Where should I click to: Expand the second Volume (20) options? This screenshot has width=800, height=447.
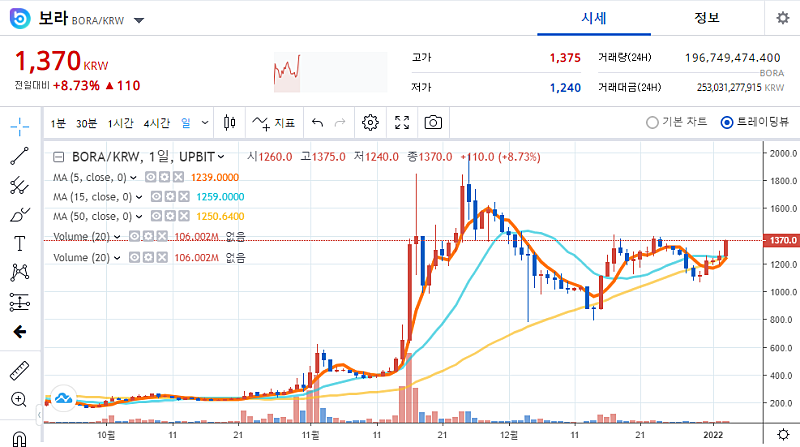(117, 258)
